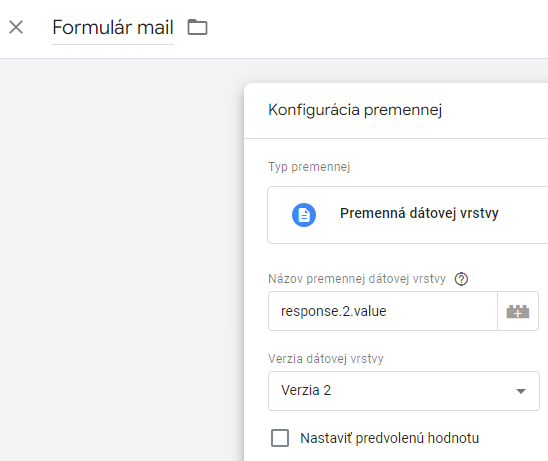Change variable type Premenná dátovej vrstvy
Screen dimensions: 548x461
click(419, 213)
